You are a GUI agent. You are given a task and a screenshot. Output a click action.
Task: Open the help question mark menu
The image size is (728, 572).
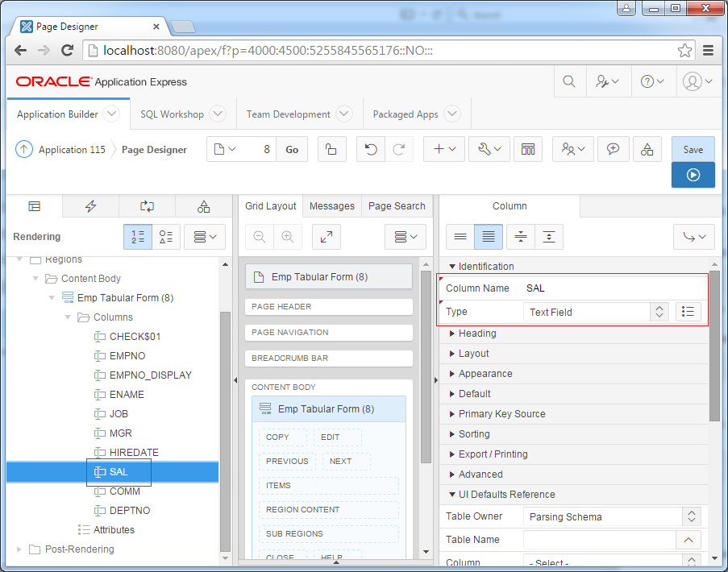[x=652, y=81]
